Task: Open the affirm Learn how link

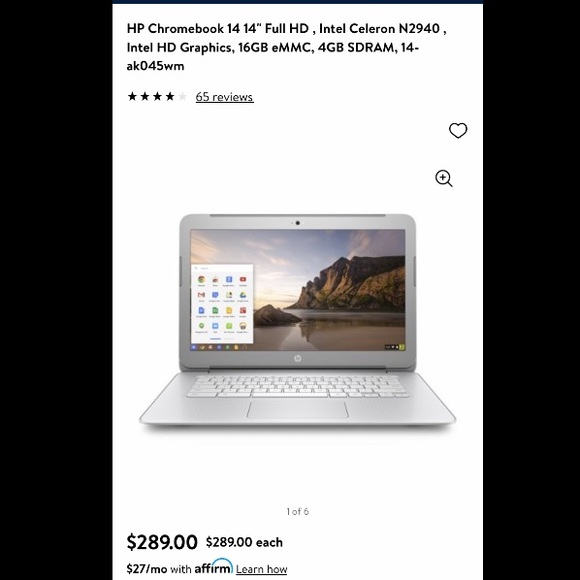Action: pos(261,569)
